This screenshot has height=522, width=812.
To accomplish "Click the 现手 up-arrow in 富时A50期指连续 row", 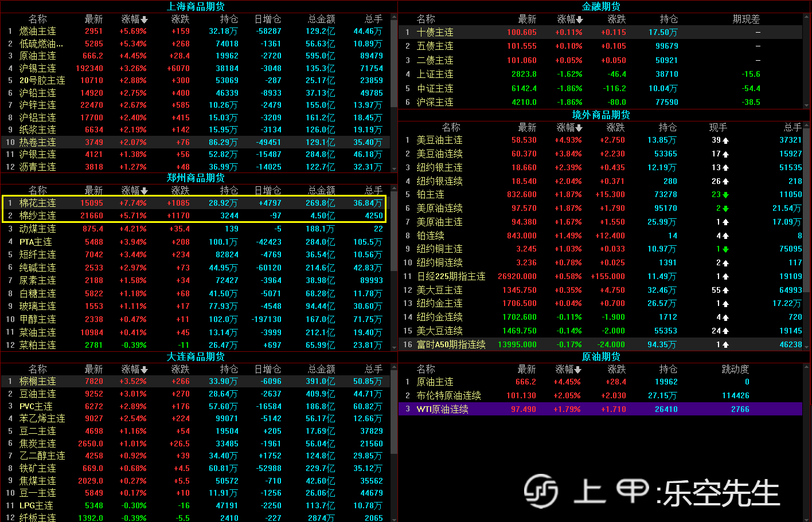I will [726, 345].
